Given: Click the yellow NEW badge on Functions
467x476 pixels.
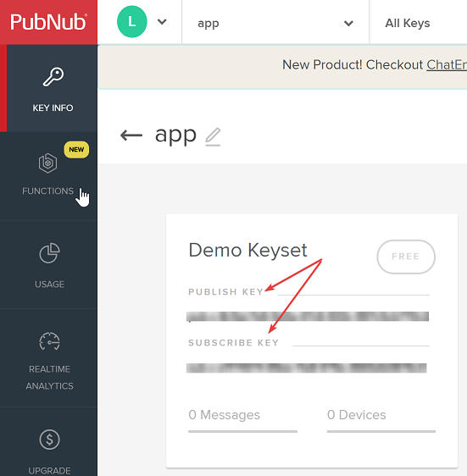Looking at the screenshot, I should pyautogui.click(x=76, y=150).
